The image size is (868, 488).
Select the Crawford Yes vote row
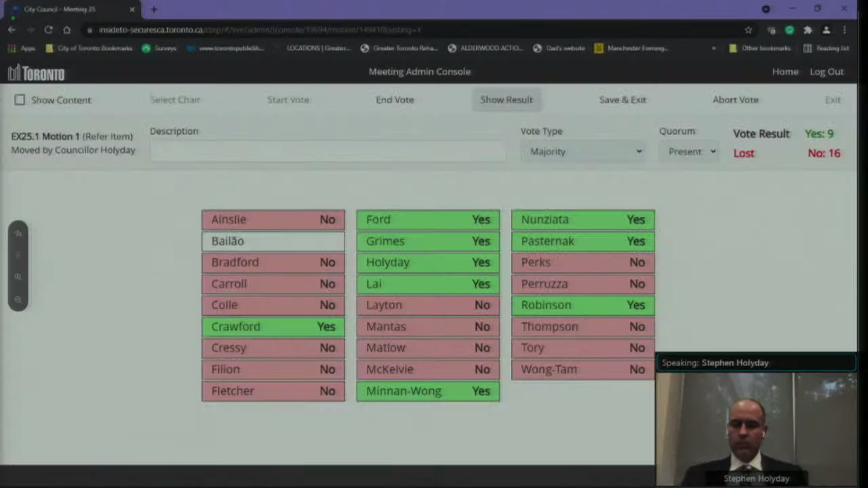pyautogui.click(x=273, y=327)
